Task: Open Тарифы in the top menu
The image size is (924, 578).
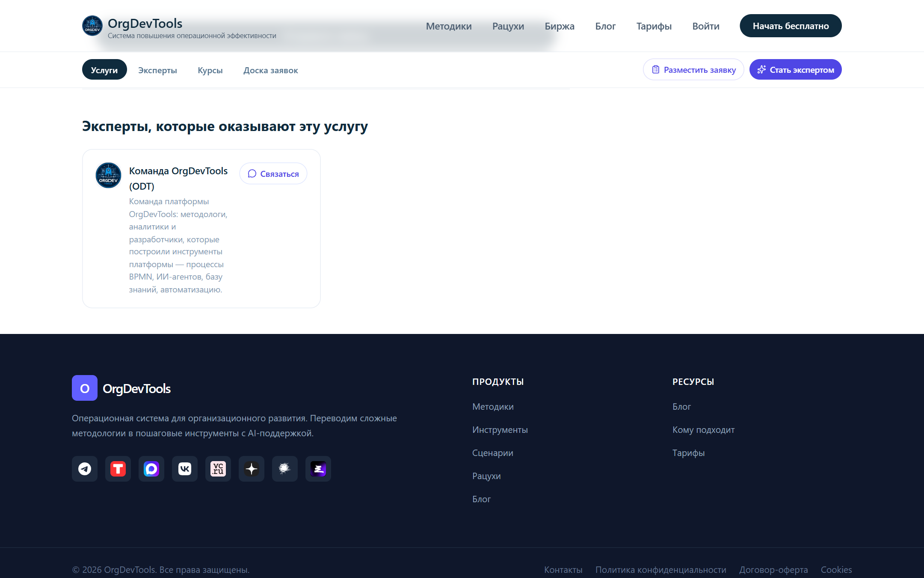Action: pyautogui.click(x=654, y=26)
